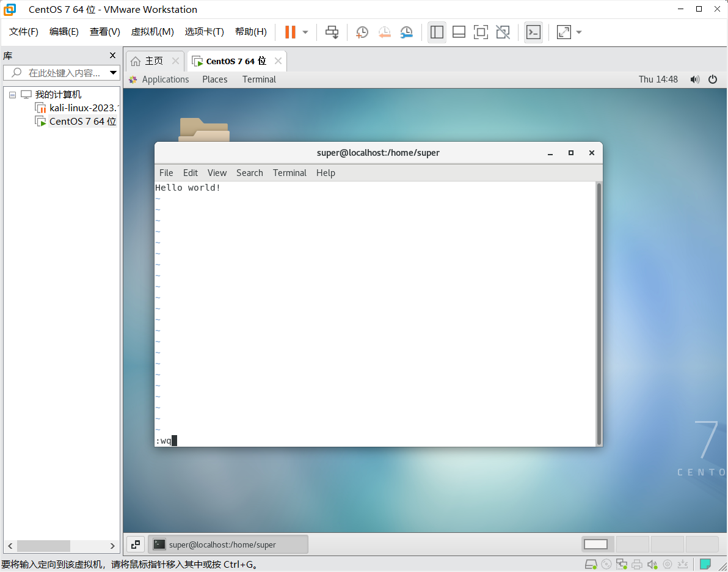Screen dimensions: 728x572
Task: Enter full screen mode icon
Action: pos(481,32)
